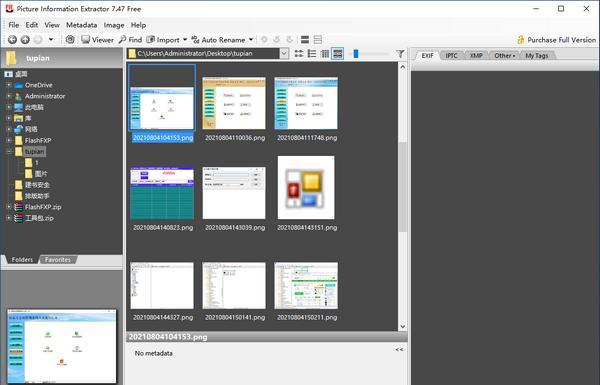
Task: Select the thumbnails view mode icon
Action: 338,54
